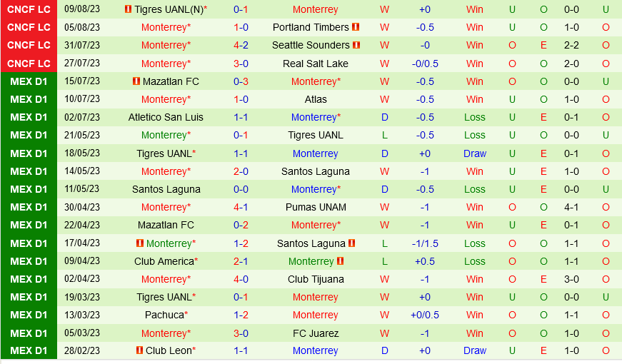Viewport: 622px width, 364px height.
Task: Open the Pachuca team link
Action: 164,315
